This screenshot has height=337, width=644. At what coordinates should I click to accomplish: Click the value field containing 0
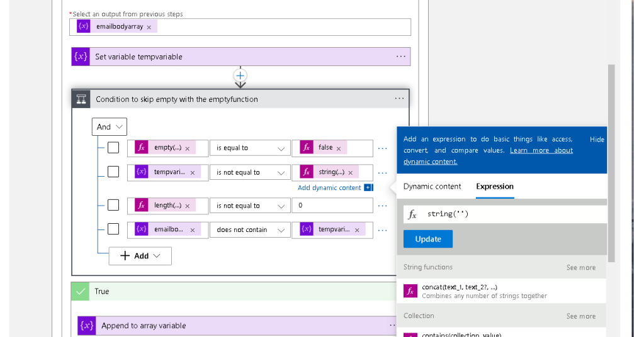point(332,206)
